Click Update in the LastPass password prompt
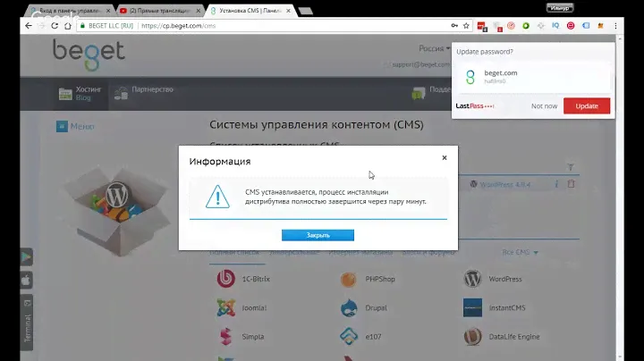This screenshot has height=361, width=644. (x=587, y=105)
